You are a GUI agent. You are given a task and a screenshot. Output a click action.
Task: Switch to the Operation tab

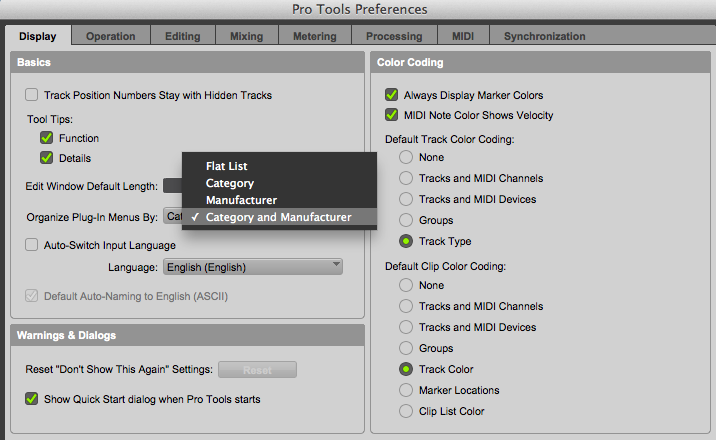[111, 36]
